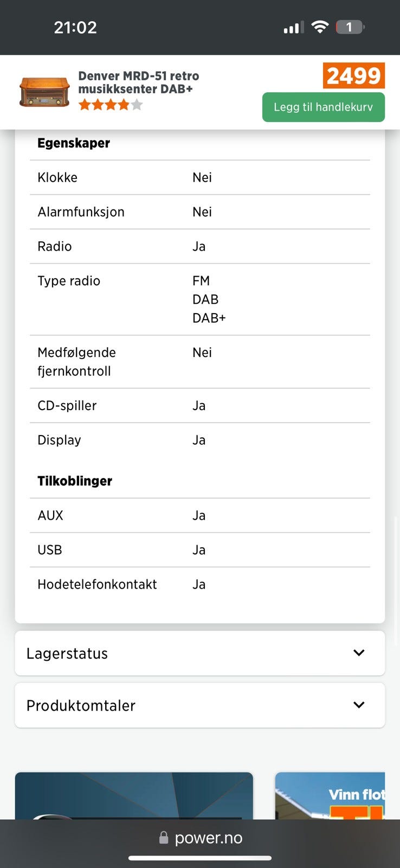Screen dimensions: 400x868
Task: Expand the Produktomtaler section
Action: tap(81, 705)
